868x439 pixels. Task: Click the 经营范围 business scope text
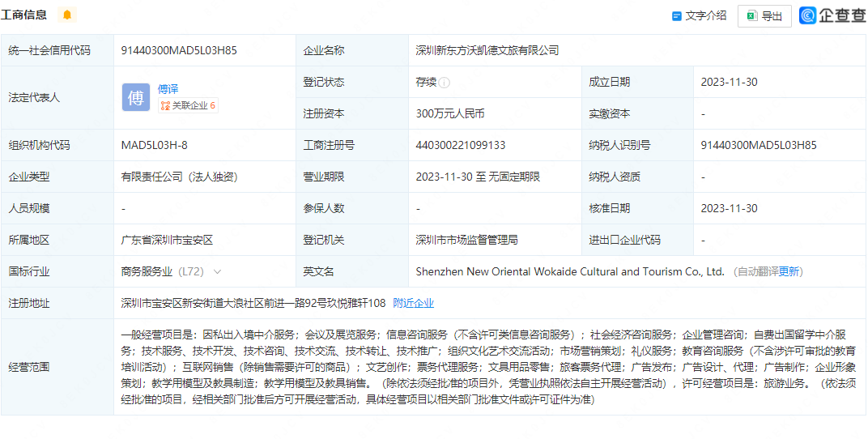pyautogui.click(x=486, y=367)
